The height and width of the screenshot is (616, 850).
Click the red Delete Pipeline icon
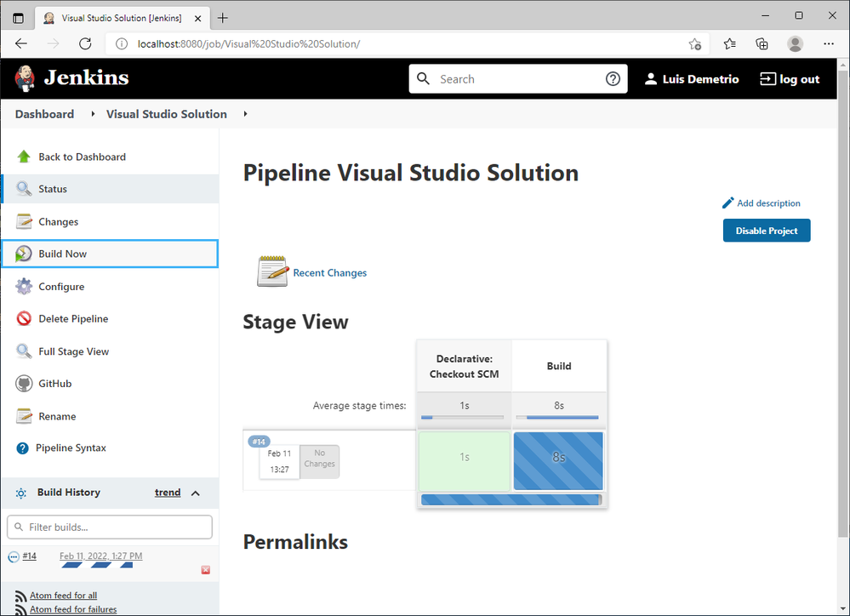pyautogui.click(x=24, y=318)
